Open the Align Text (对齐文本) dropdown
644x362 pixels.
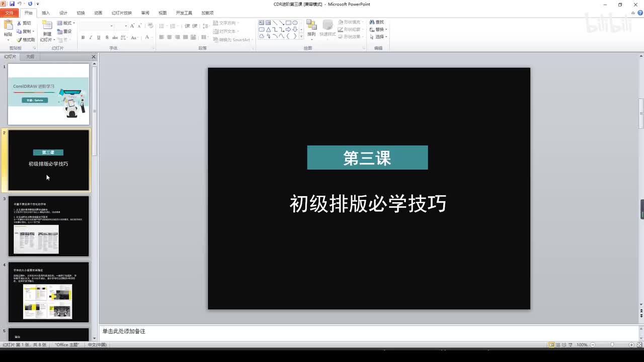(226, 31)
